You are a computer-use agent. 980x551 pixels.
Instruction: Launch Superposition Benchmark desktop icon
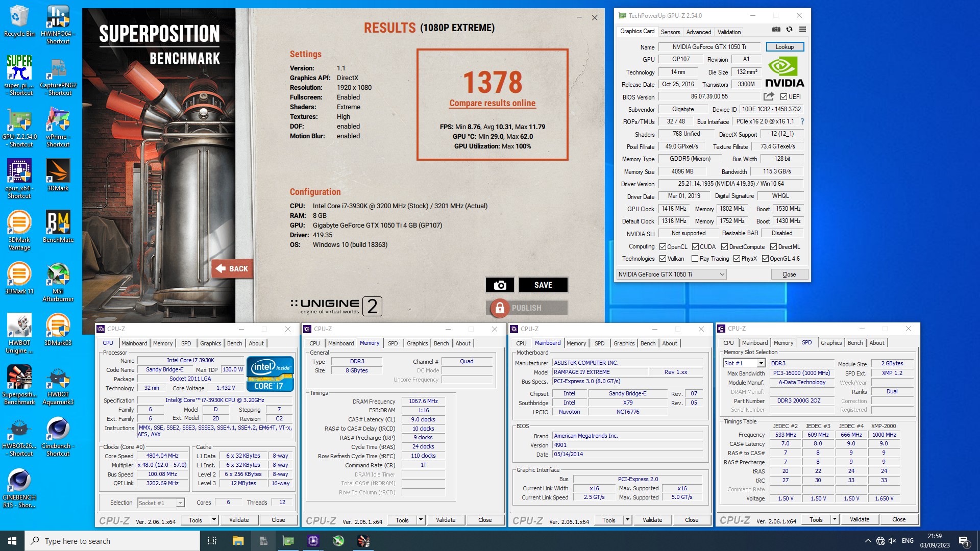(19, 385)
